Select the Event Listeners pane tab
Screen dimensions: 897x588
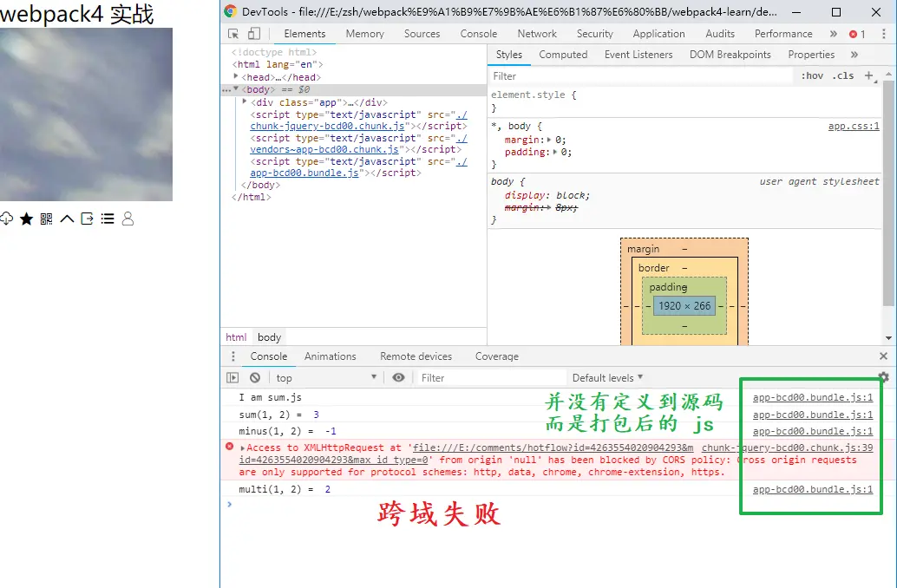tap(638, 55)
